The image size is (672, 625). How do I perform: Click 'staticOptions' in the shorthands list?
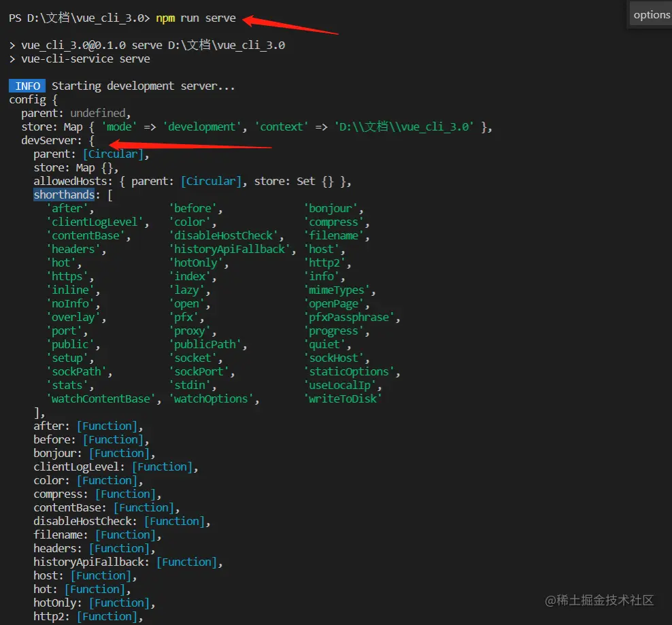point(349,371)
